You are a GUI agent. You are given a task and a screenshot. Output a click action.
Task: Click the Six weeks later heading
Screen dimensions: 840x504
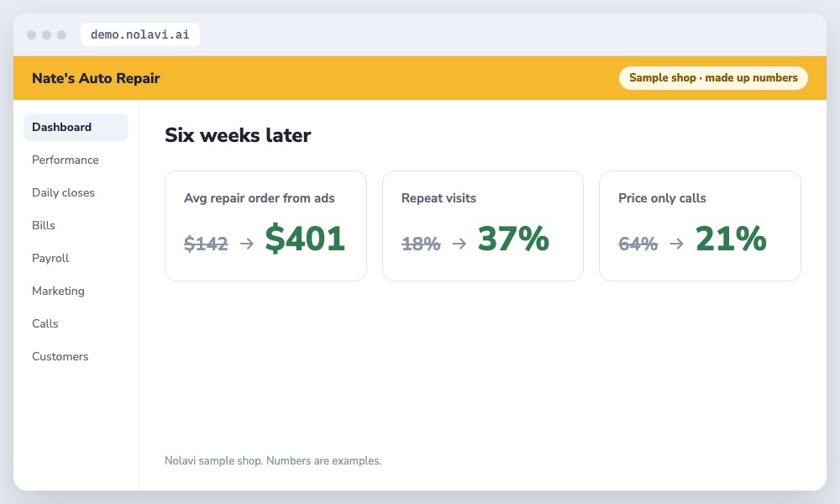point(238,135)
